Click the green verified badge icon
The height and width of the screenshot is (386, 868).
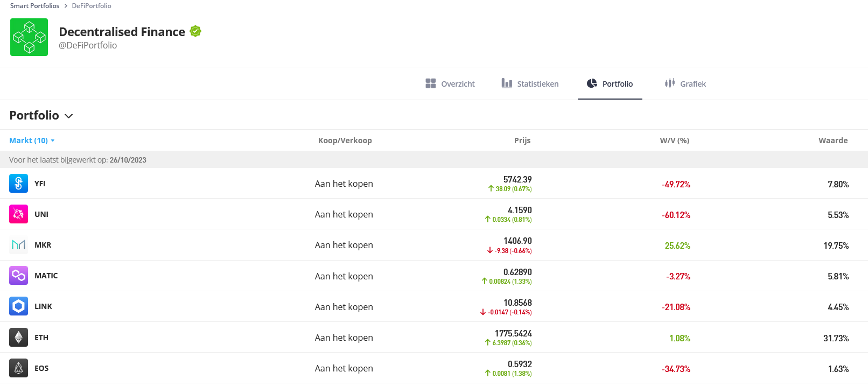click(x=195, y=31)
